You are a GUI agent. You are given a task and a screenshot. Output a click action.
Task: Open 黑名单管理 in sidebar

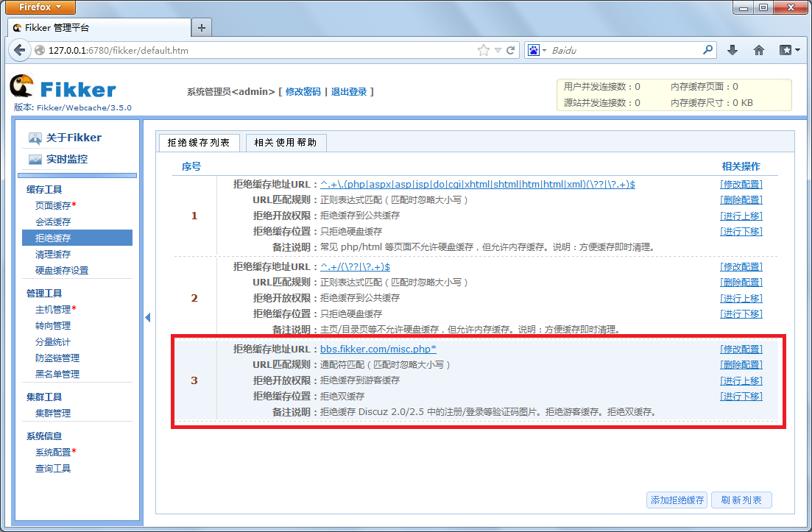(57, 374)
